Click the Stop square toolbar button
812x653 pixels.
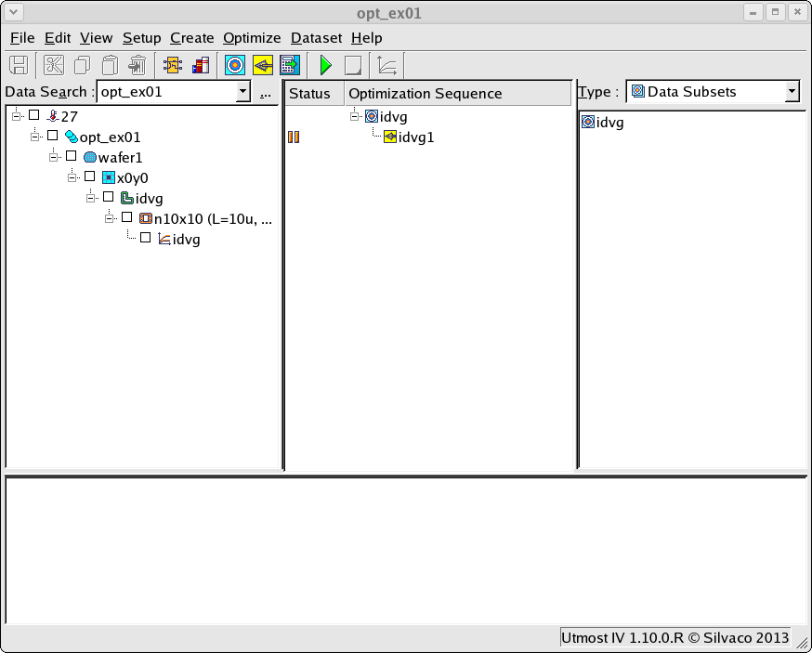tap(353, 66)
